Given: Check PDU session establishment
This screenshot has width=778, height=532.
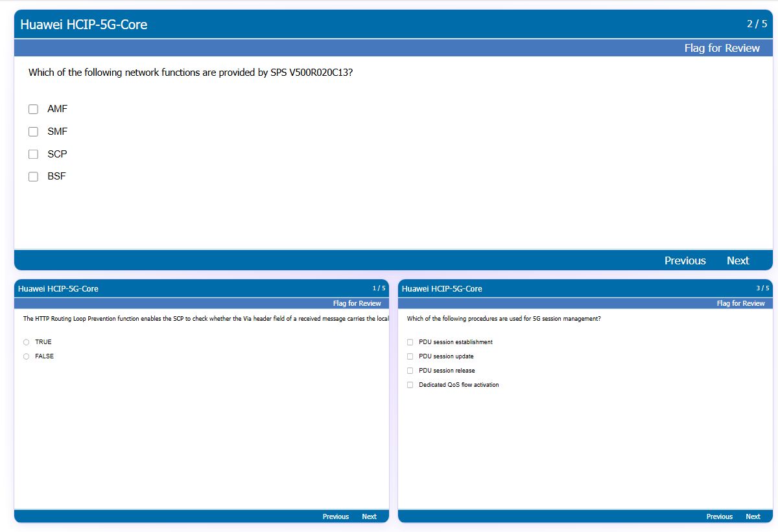Looking at the screenshot, I should coord(410,342).
